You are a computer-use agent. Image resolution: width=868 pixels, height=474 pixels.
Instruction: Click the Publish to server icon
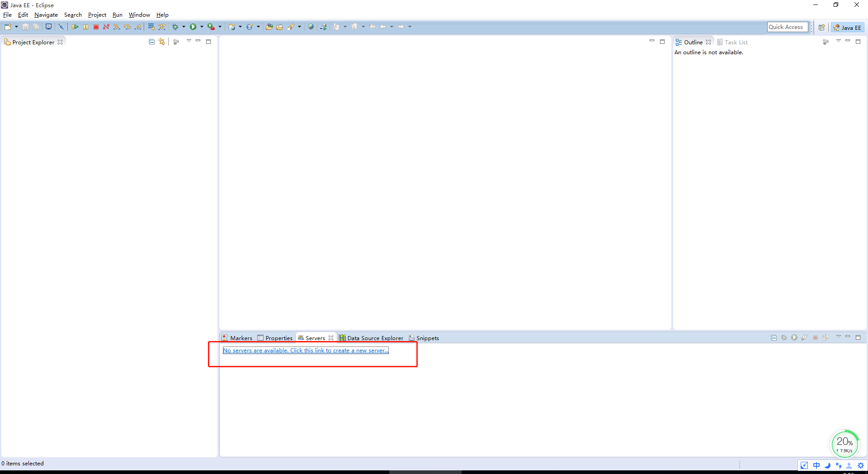click(x=826, y=337)
